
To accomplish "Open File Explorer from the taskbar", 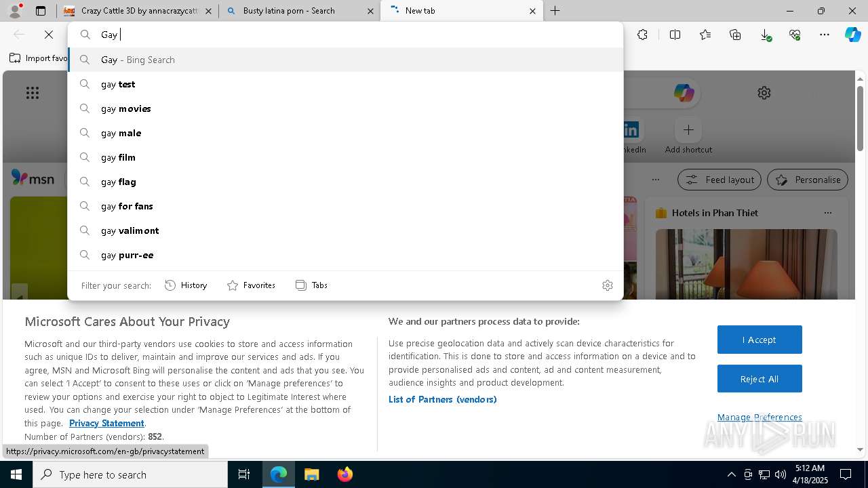I will [x=311, y=474].
